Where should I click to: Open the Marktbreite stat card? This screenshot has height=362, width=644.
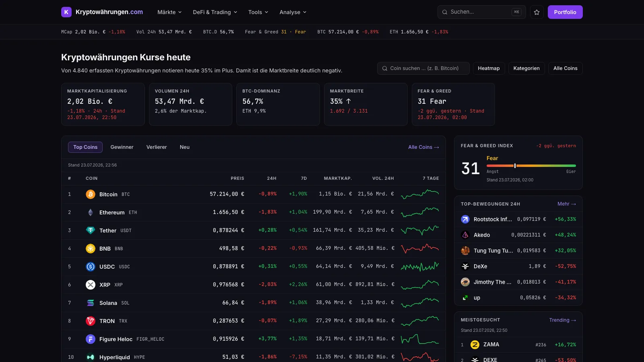(x=366, y=105)
